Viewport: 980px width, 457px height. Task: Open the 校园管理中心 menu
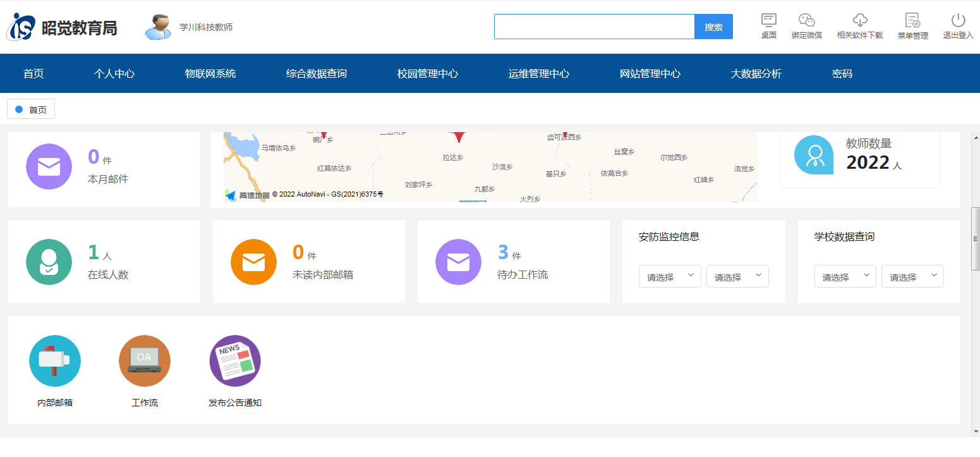[428, 74]
